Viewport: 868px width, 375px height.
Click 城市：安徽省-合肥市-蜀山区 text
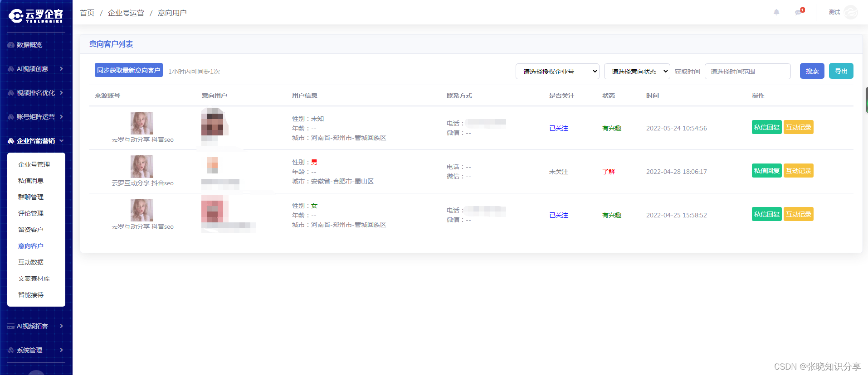click(333, 181)
